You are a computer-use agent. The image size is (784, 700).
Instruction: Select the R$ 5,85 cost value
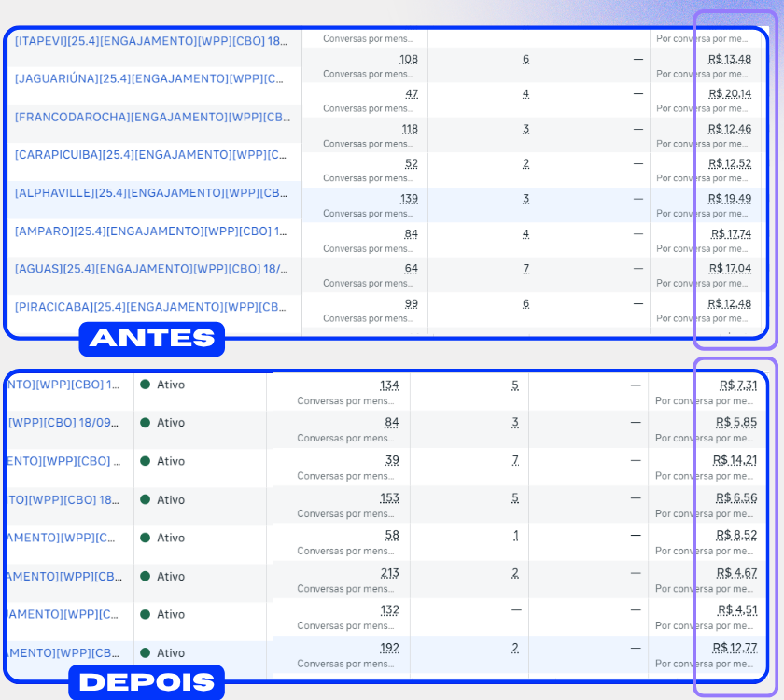tap(736, 423)
